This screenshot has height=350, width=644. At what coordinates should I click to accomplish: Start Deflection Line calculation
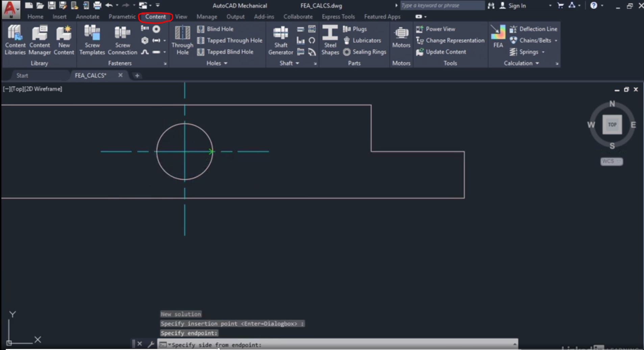[534, 29]
